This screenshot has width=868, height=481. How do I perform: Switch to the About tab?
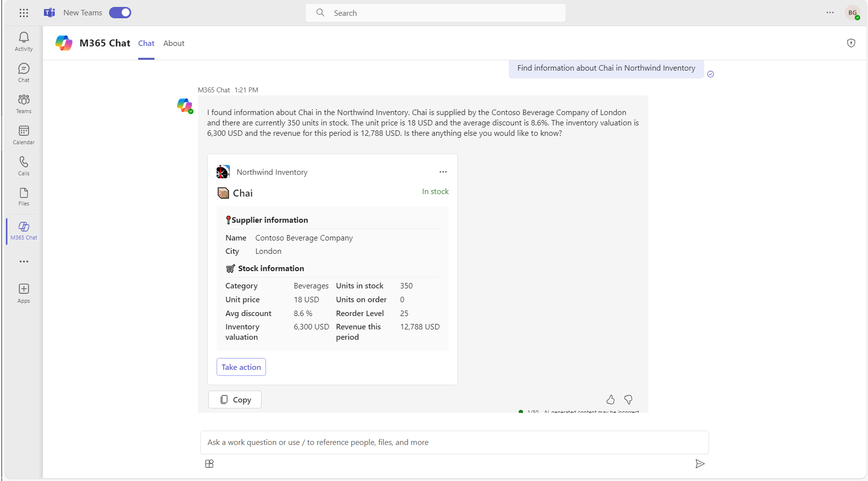coord(174,43)
